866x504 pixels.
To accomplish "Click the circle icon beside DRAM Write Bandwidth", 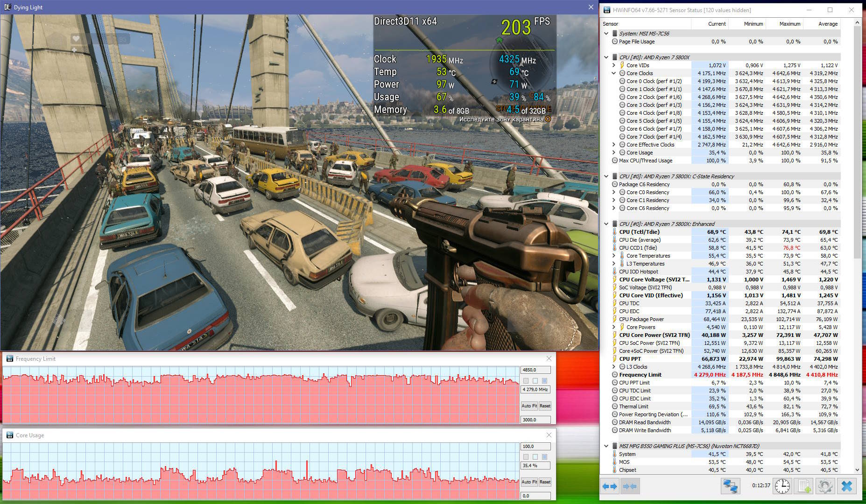I will click(x=615, y=430).
